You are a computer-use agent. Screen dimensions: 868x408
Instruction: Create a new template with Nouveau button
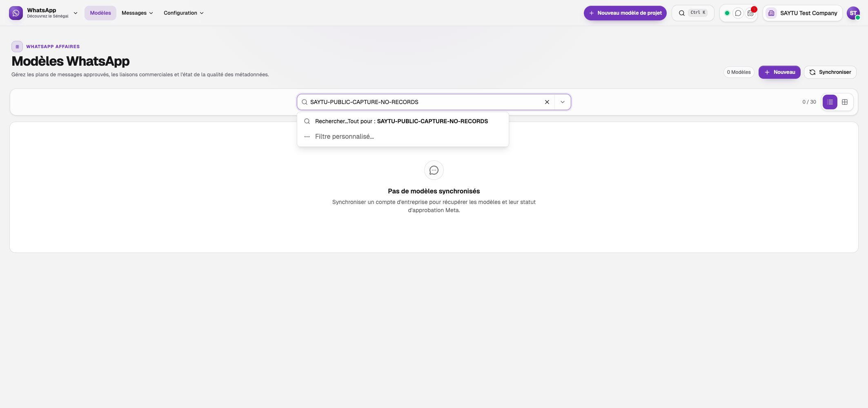(779, 72)
